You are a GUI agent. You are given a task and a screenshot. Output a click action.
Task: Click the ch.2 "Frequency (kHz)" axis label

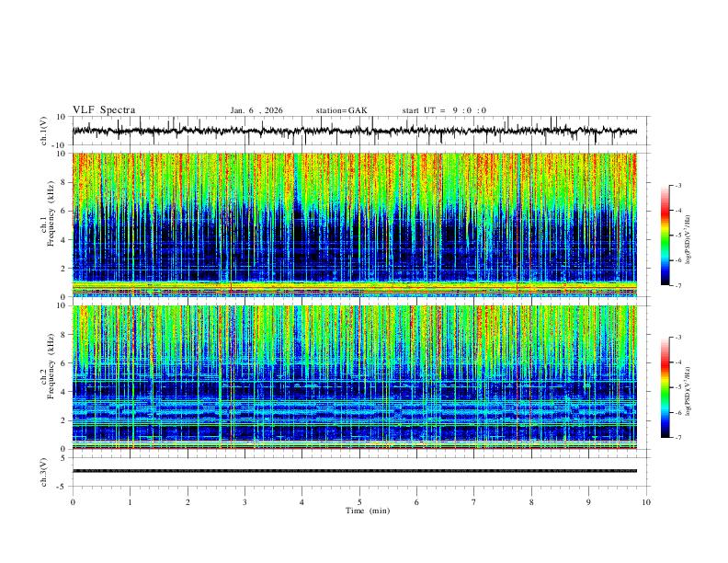click(x=51, y=366)
